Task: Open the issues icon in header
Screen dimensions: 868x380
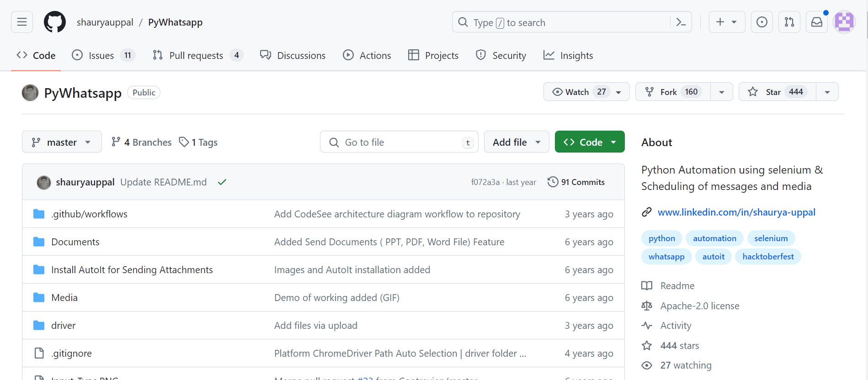Action: (x=761, y=22)
